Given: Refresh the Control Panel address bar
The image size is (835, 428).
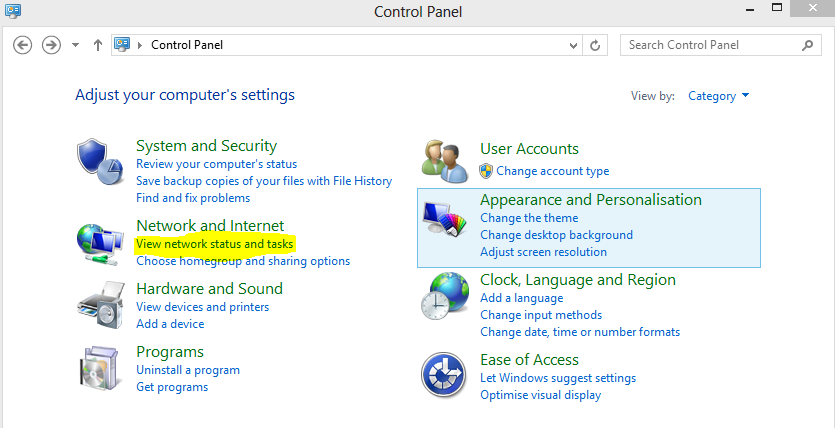Looking at the screenshot, I should (595, 45).
